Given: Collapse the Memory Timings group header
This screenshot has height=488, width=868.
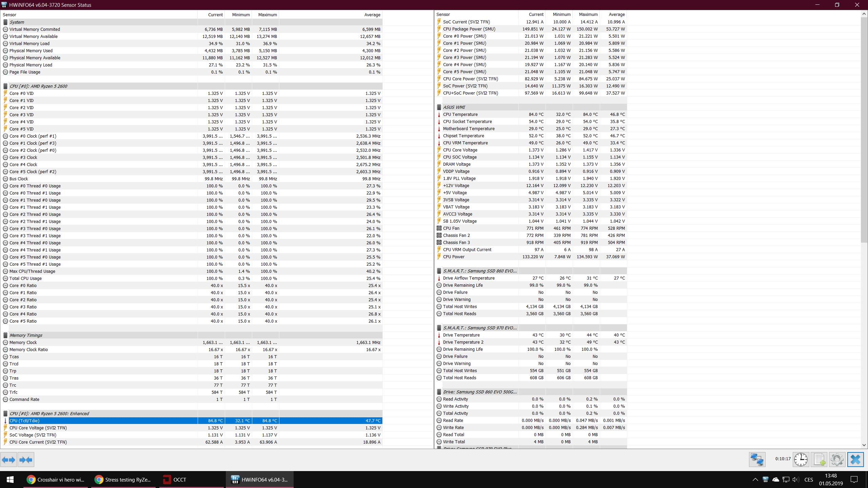Looking at the screenshot, I should click(26, 335).
